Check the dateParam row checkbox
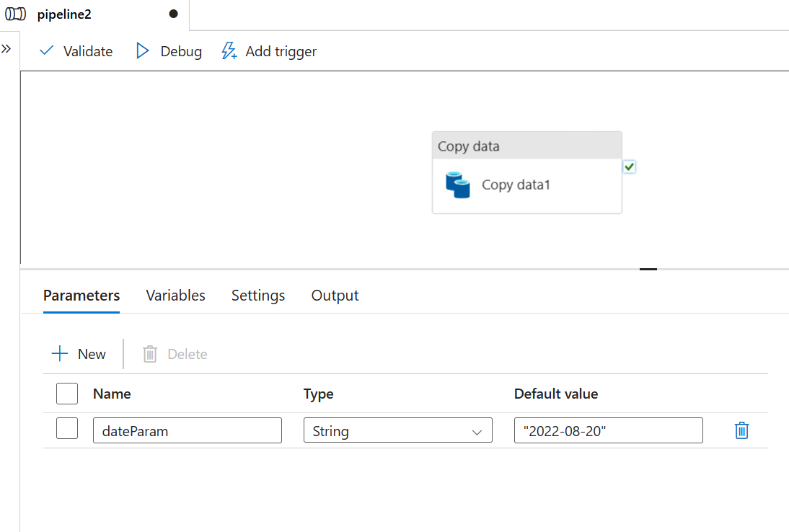 [66, 427]
